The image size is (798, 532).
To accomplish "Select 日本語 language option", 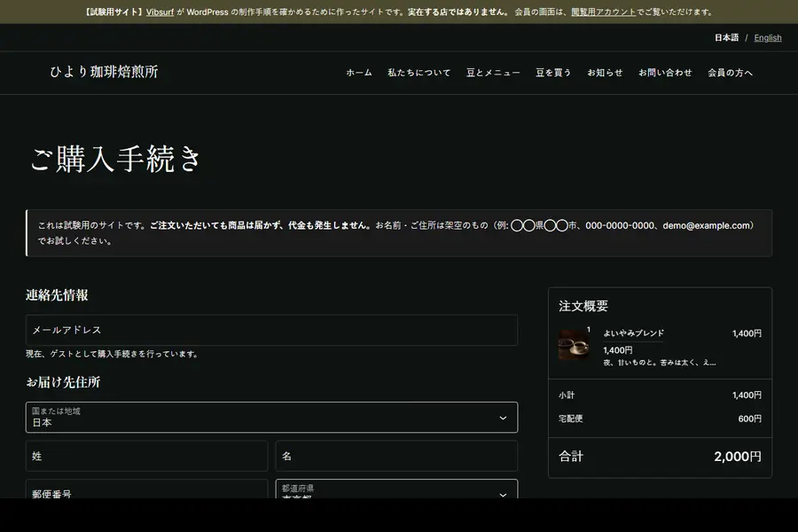I will pos(726,37).
